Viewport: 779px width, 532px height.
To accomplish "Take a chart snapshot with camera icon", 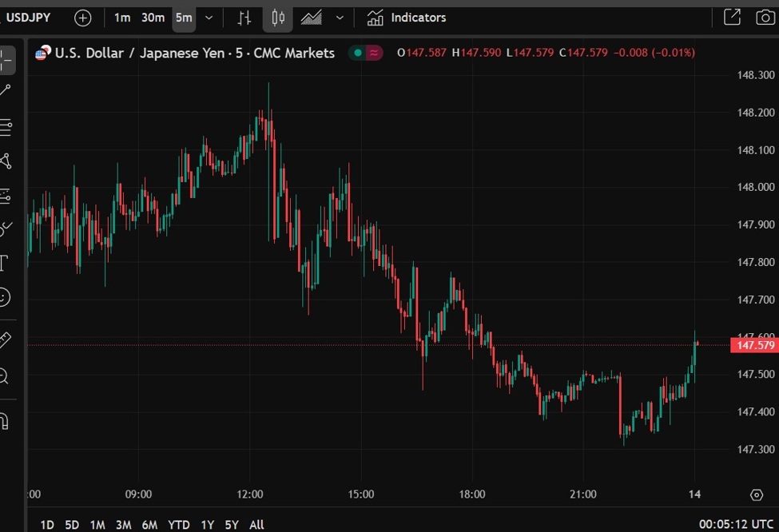I will pyautogui.click(x=765, y=17).
